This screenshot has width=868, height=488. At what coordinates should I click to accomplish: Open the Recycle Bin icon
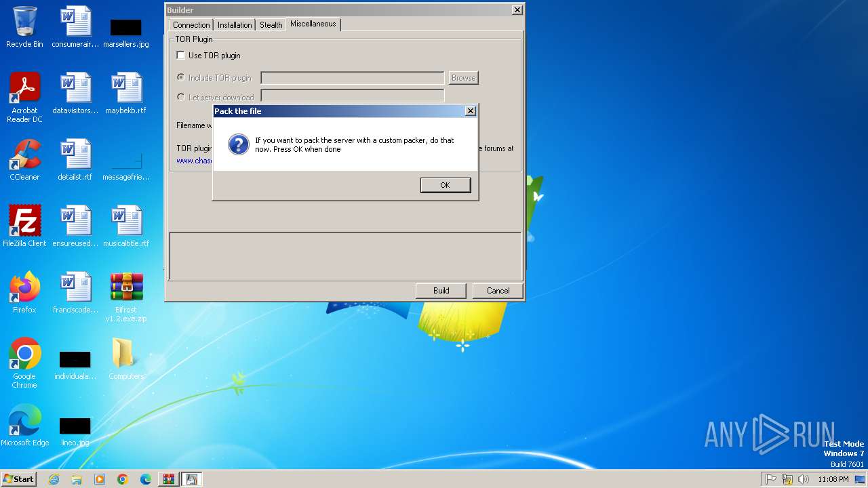coord(24,27)
